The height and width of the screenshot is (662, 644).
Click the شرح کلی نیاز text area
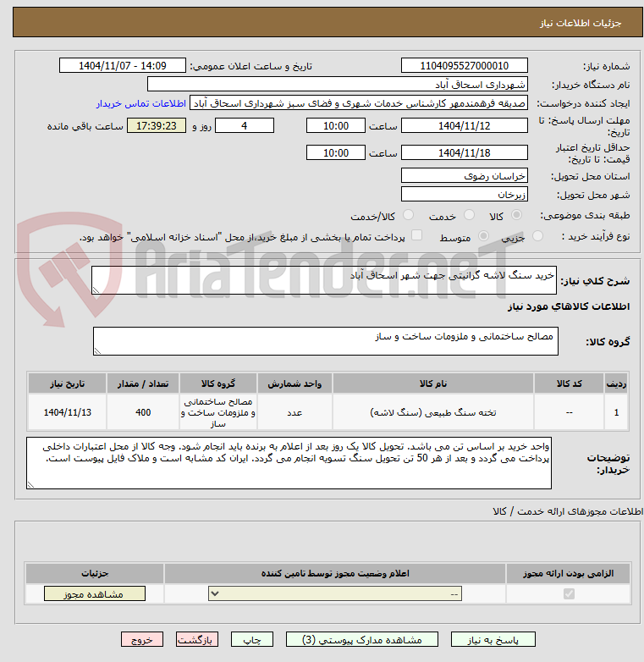324,280
